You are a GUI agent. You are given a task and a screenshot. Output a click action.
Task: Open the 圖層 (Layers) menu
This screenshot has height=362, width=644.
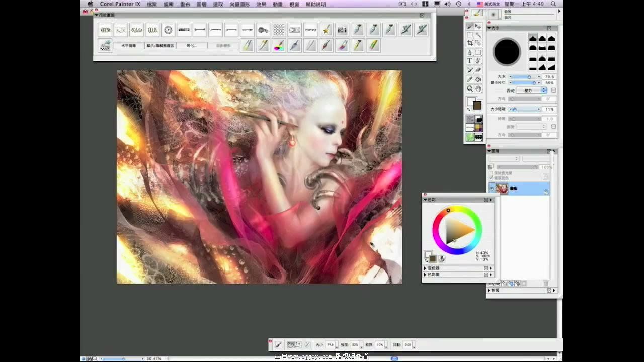coord(201,4)
